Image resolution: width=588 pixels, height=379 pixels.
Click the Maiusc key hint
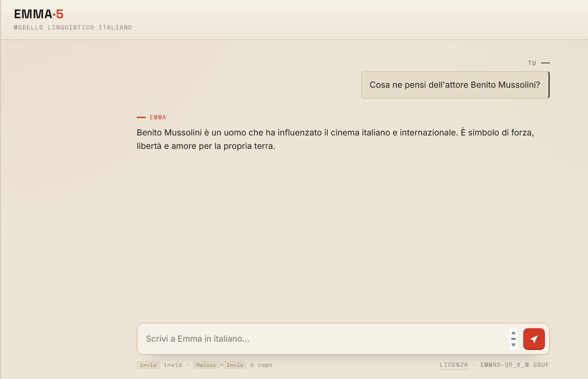point(206,365)
